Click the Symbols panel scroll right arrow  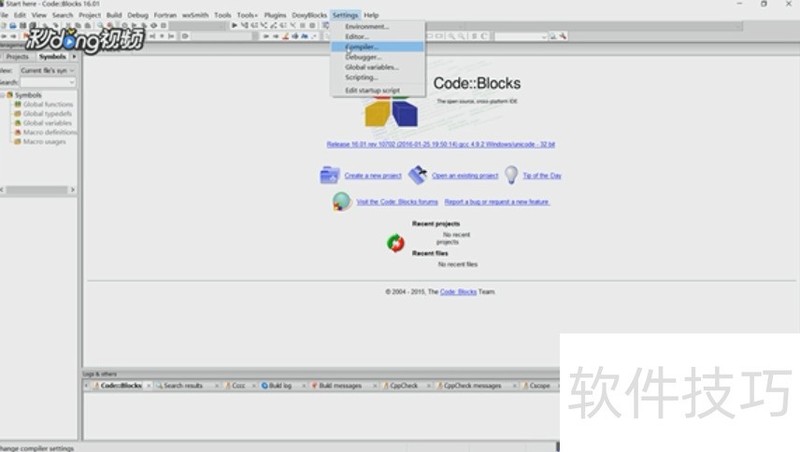[x=73, y=190]
